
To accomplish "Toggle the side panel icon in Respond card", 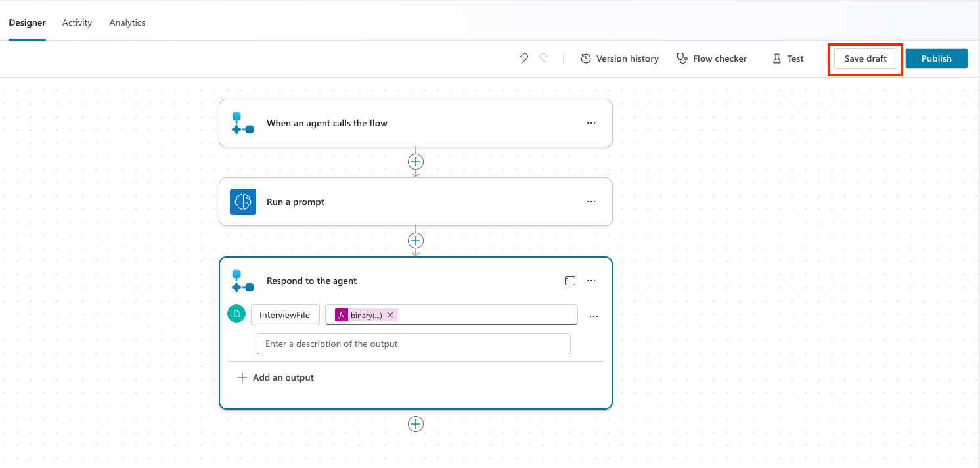I will (570, 281).
